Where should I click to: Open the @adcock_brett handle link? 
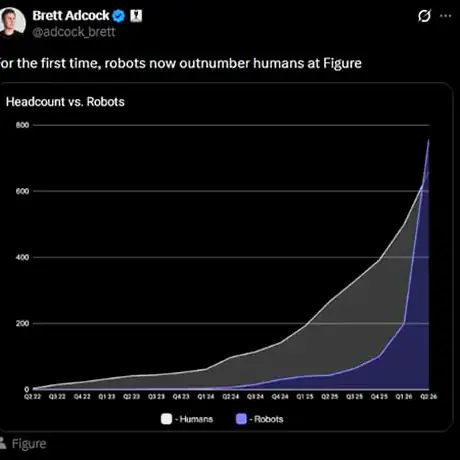74,32
